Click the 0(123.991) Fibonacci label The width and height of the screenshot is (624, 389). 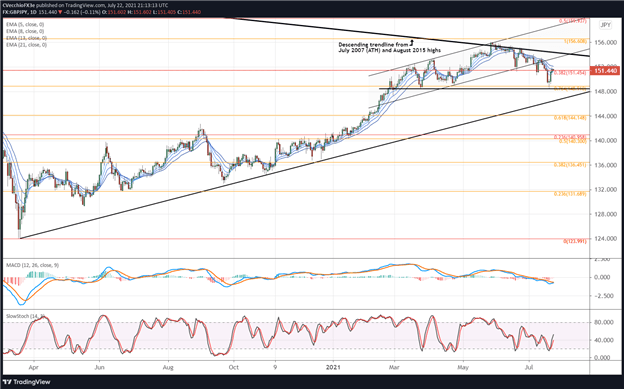click(x=575, y=241)
